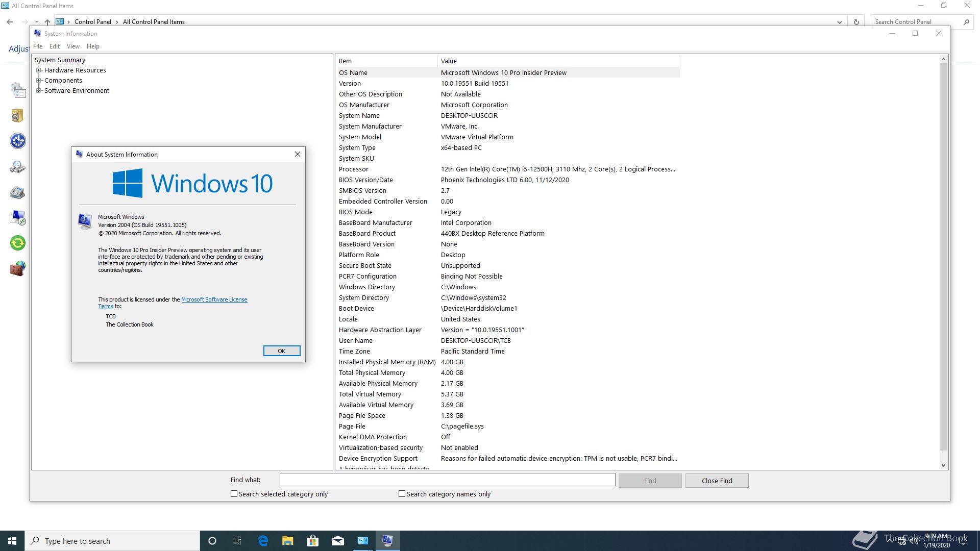Select the OS Name row
This screenshot has width=980, height=551.
pos(508,72)
